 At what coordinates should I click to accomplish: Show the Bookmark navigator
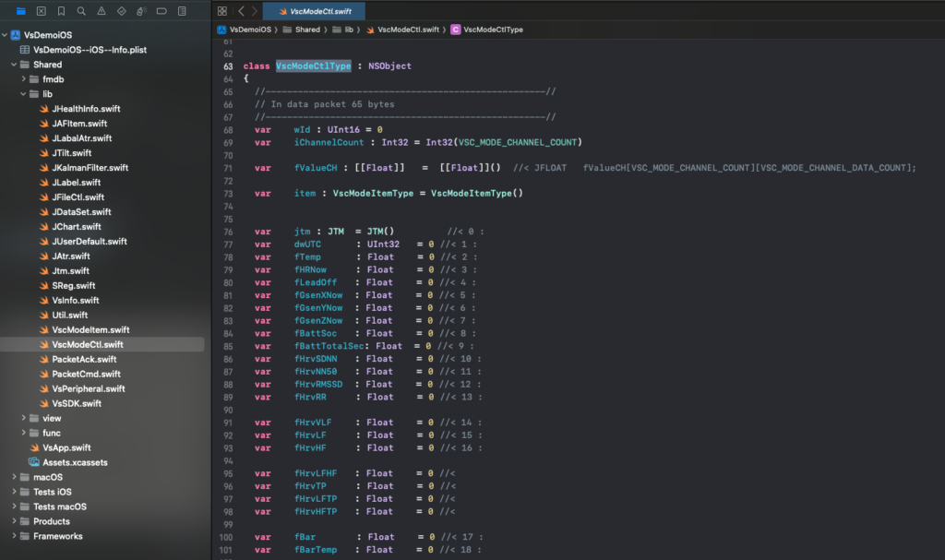pyautogui.click(x=61, y=11)
